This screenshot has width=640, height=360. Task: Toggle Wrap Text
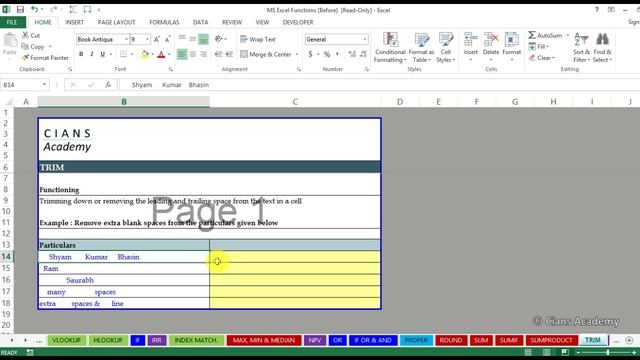click(258, 39)
